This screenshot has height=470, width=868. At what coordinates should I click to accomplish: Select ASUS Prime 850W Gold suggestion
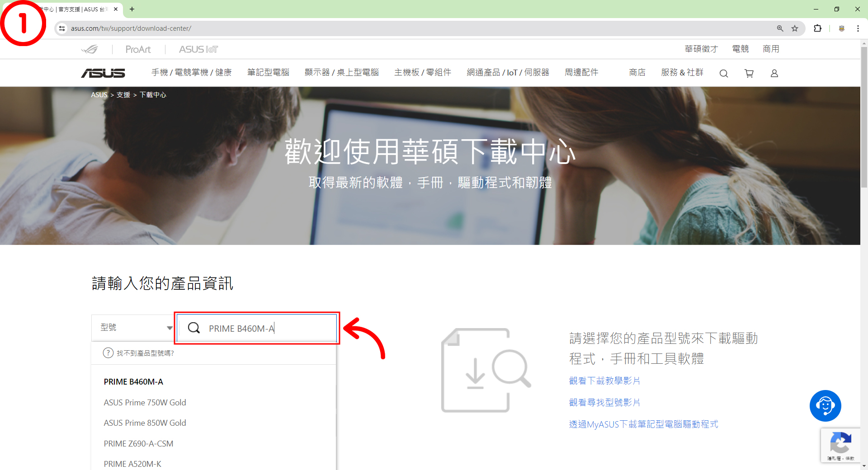coord(145,423)
